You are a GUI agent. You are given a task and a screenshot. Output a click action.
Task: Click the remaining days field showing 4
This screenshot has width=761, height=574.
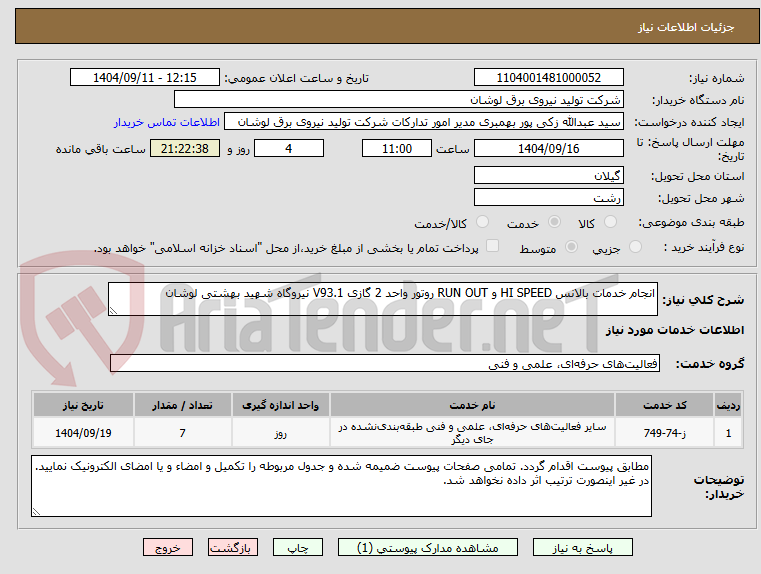point(289,148)
